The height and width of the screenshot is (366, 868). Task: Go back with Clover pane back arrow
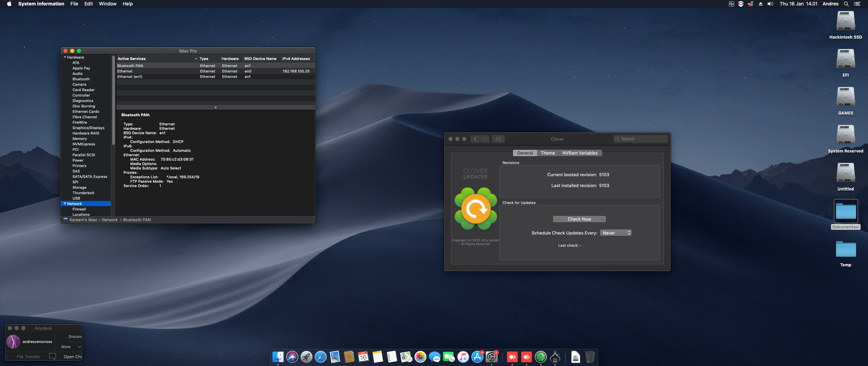[475, 139]
